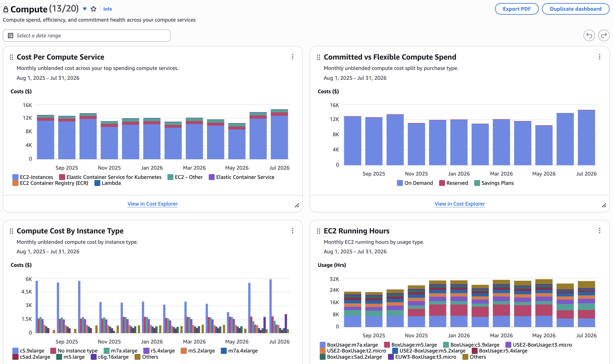613x364 pixels.
Task: Open the Select a date range field
Action: [x=87, y=35]
